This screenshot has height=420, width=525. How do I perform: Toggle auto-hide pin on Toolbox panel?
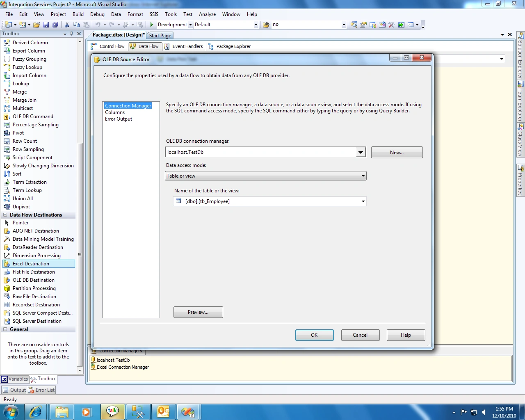pyautogui.click(x=72, y=34)
